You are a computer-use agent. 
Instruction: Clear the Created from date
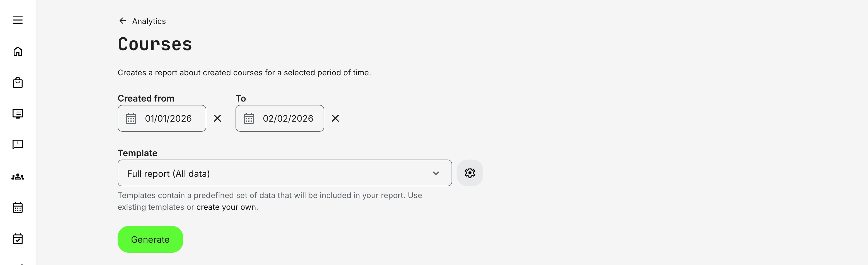tap(218, 118)
